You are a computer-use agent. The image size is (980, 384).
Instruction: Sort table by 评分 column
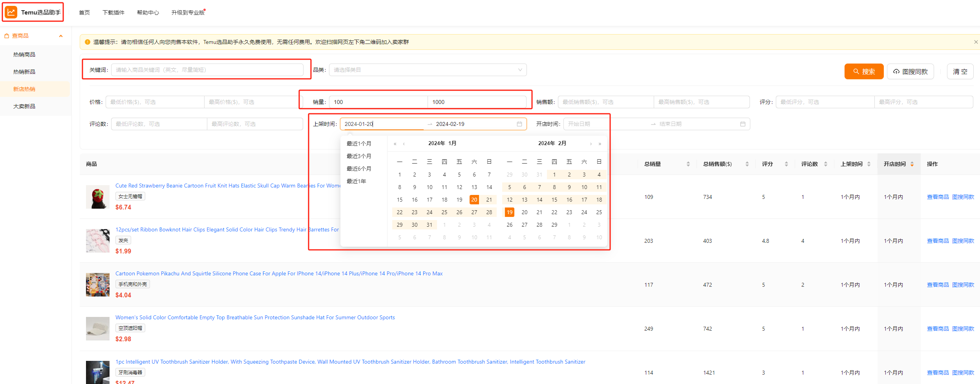pyautogui.click(x=786, y=164)
